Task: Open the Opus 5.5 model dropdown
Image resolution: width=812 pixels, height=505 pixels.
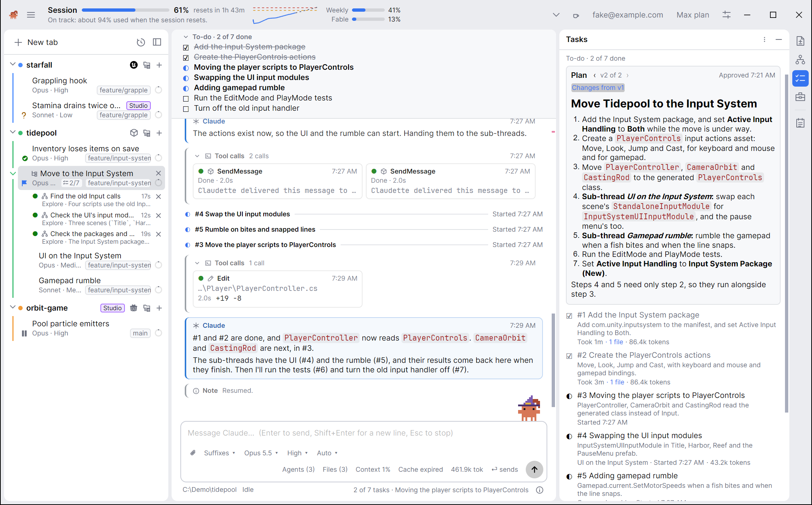Action: point(261,453)
